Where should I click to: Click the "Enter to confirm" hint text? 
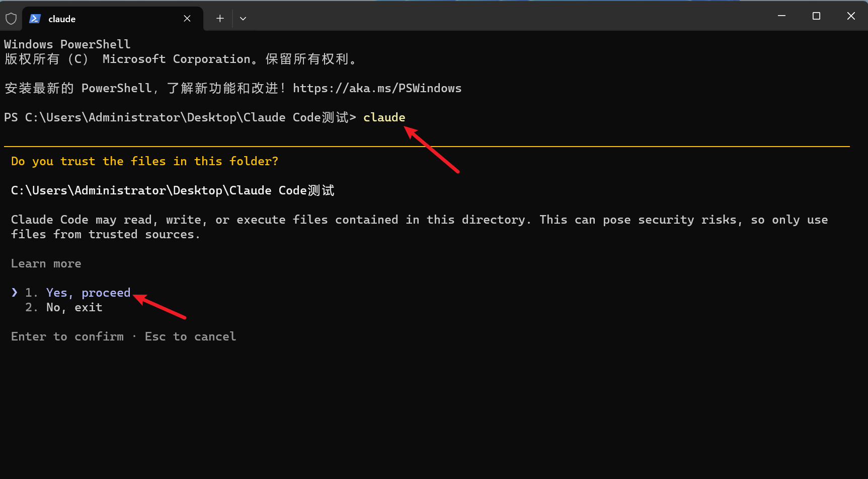tap(67, 336)
